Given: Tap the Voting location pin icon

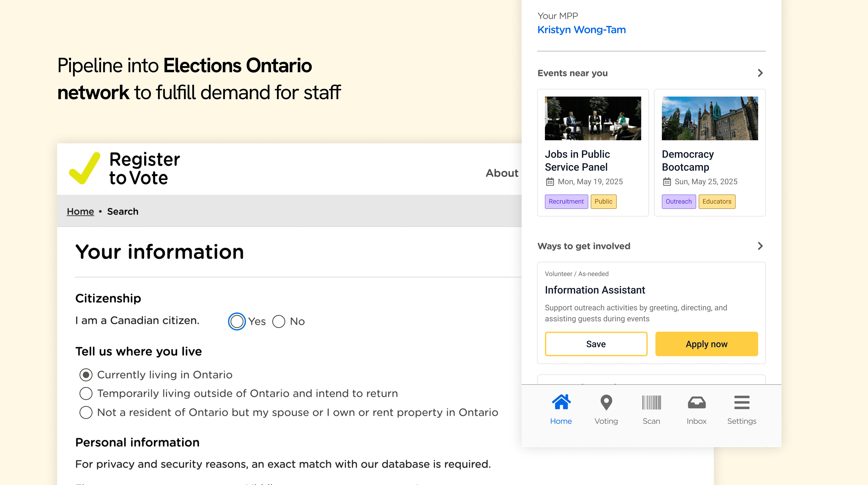Looking at the screenshot, I should point(606,402).
